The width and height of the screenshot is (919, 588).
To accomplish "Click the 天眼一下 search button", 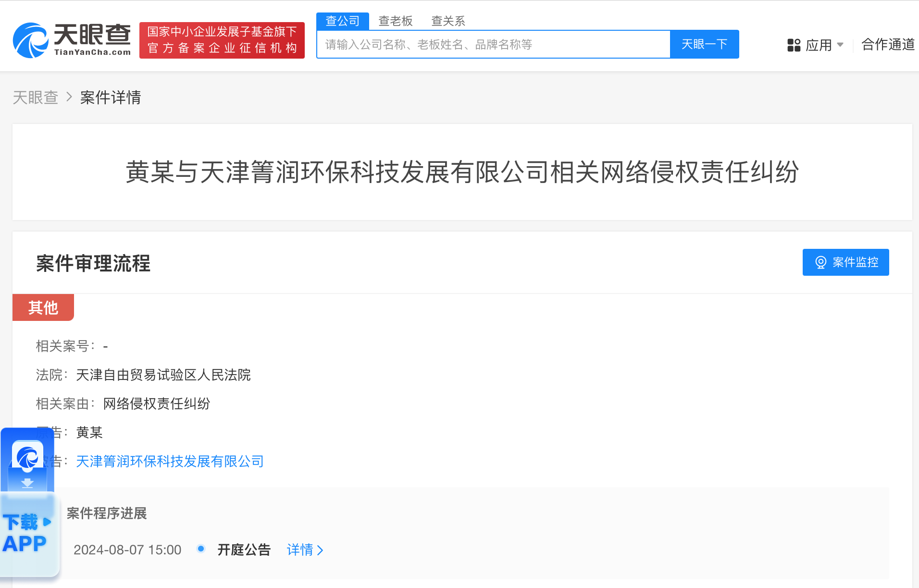I will click(x=704, y=44).
